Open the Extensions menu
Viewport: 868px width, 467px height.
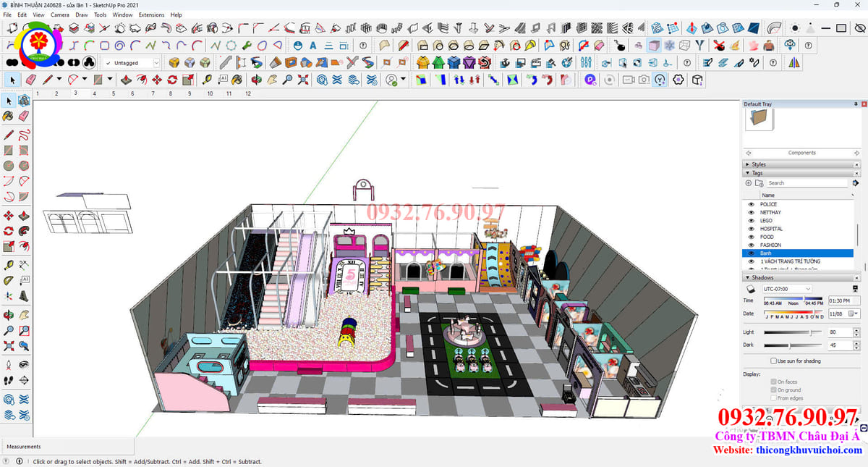(x=151, y=14)
